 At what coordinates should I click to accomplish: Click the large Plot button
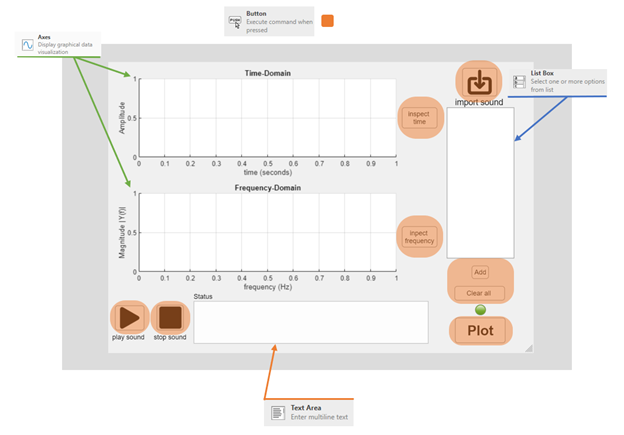[x=480, y=331]
